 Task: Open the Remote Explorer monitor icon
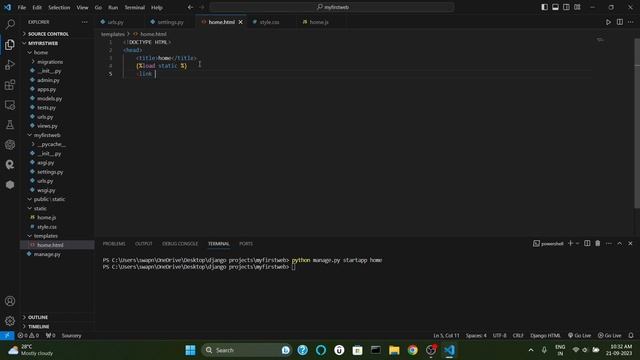[x=10, y=105]
